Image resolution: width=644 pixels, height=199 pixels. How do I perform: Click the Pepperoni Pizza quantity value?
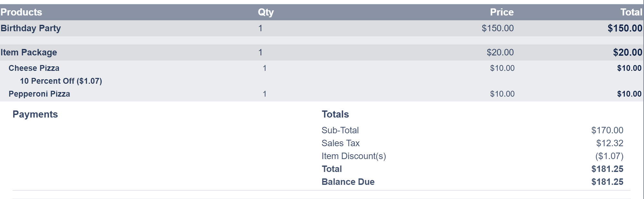265,94
